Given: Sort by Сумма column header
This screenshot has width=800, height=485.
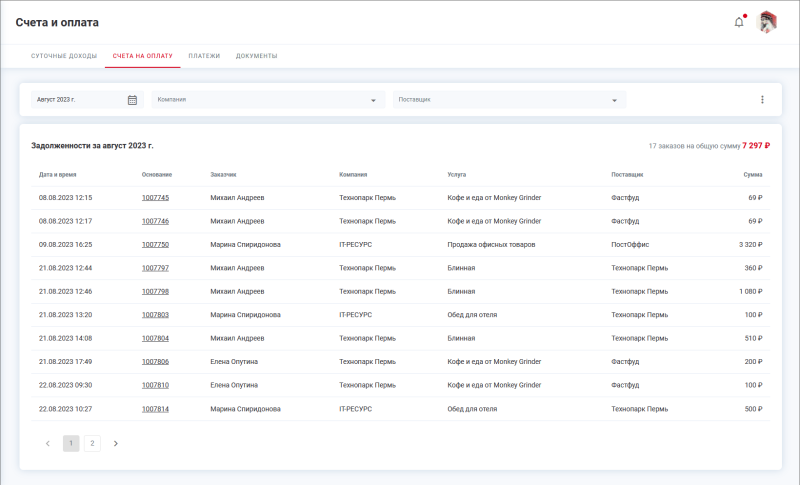Looking at the screenshot, I should (752, 175).
